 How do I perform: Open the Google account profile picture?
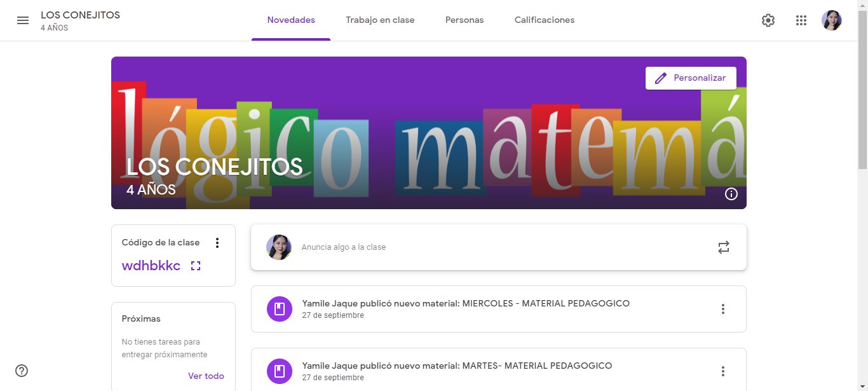point(832,20)
